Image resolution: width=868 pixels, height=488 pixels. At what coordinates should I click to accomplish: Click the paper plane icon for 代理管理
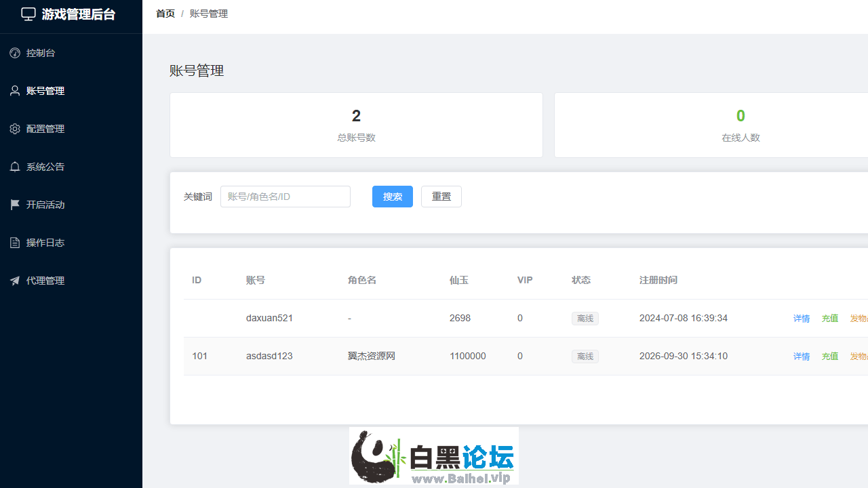15,281
